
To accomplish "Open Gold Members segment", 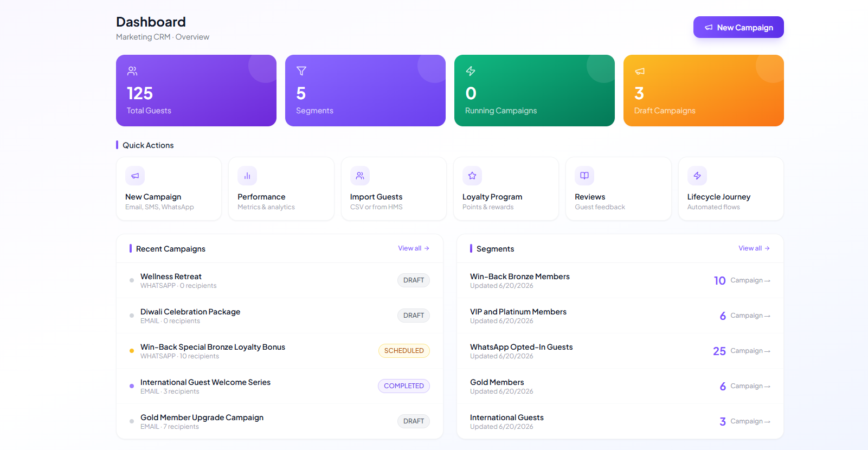I will [620, 386].
